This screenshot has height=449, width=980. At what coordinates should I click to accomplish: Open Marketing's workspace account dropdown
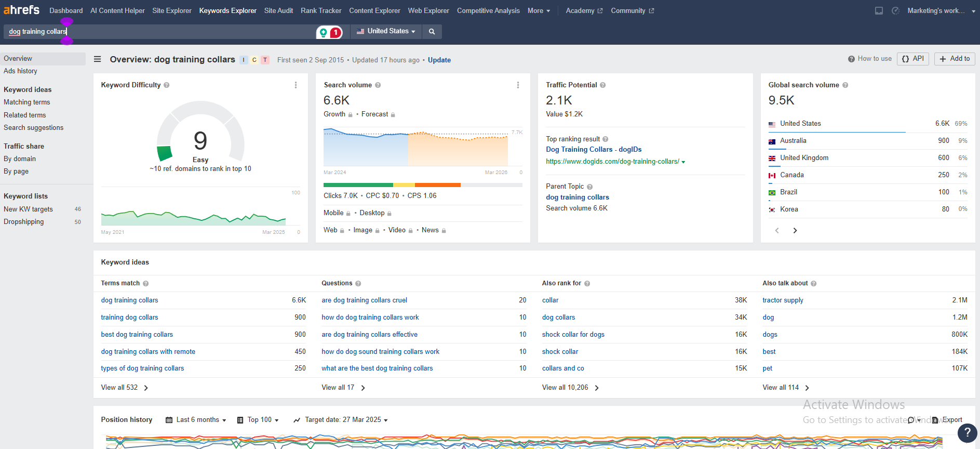(x=941, y=10)
